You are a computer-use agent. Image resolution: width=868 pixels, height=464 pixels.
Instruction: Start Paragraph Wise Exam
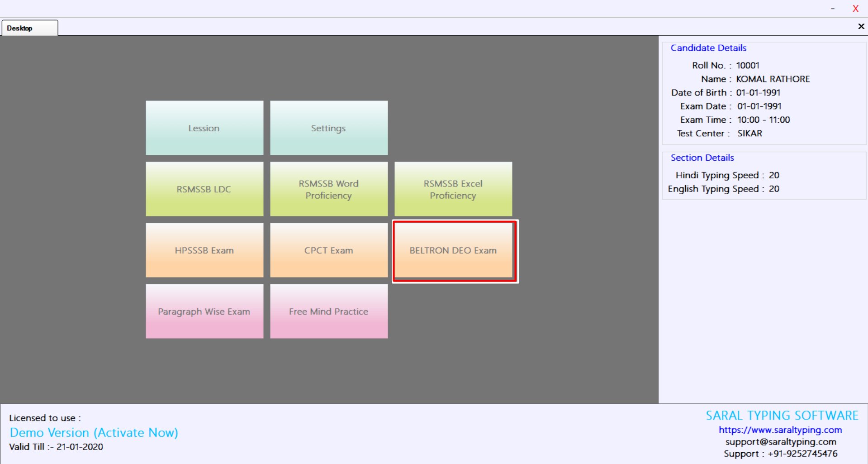(204, 311)
